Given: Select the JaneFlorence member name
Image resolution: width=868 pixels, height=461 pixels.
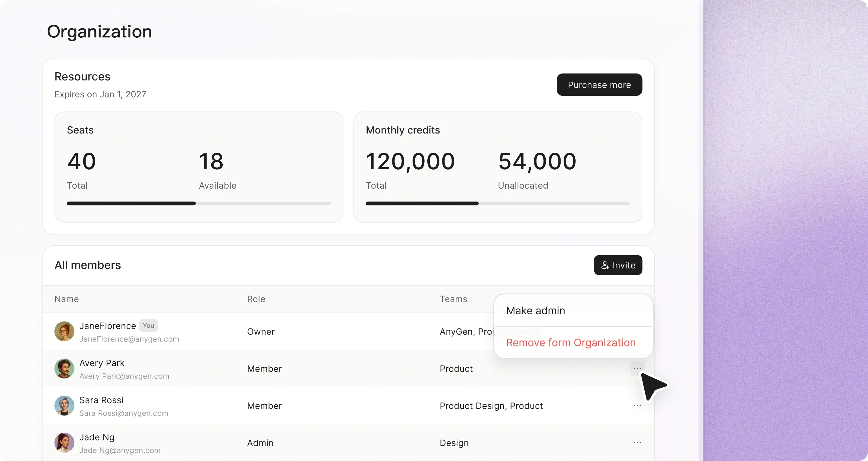Looking at the screenshot, I should (108, 326).
